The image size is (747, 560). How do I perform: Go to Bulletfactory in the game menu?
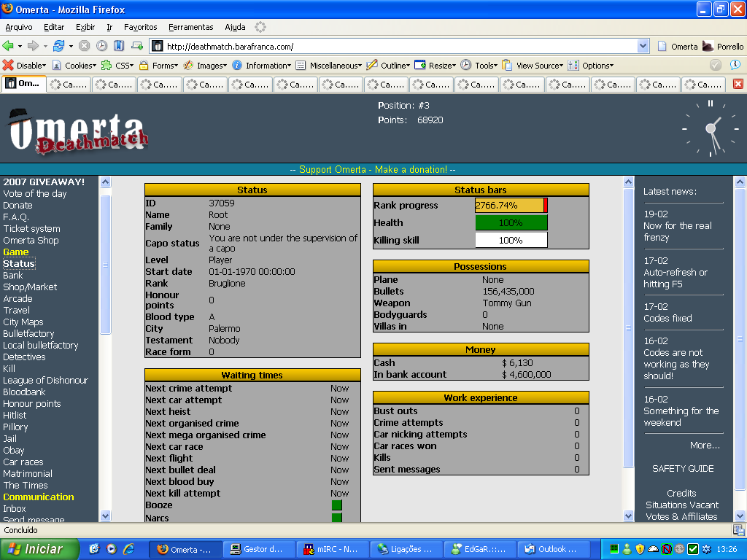[28, 334]
